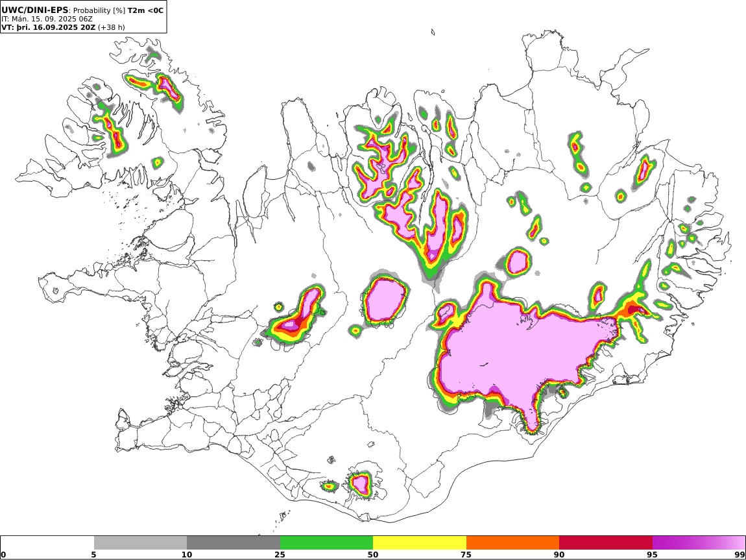
Task: Click the '95' legend tick label
Action: [652, 555]
